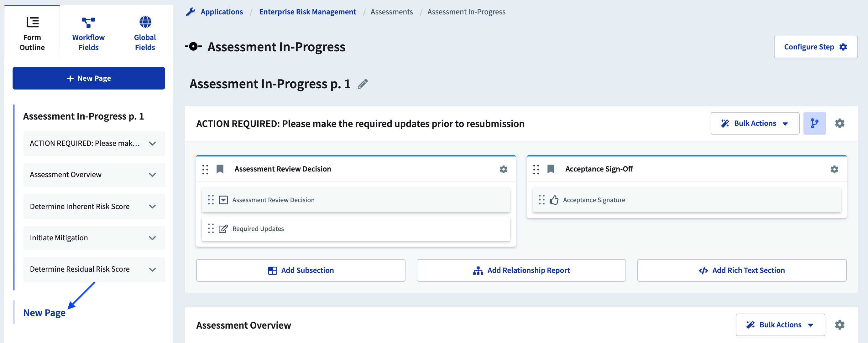The width and height of the screenshot is (868, 343).
Task: Click edit-text icon on Required Updates field
Action: [x=223, y=228]
